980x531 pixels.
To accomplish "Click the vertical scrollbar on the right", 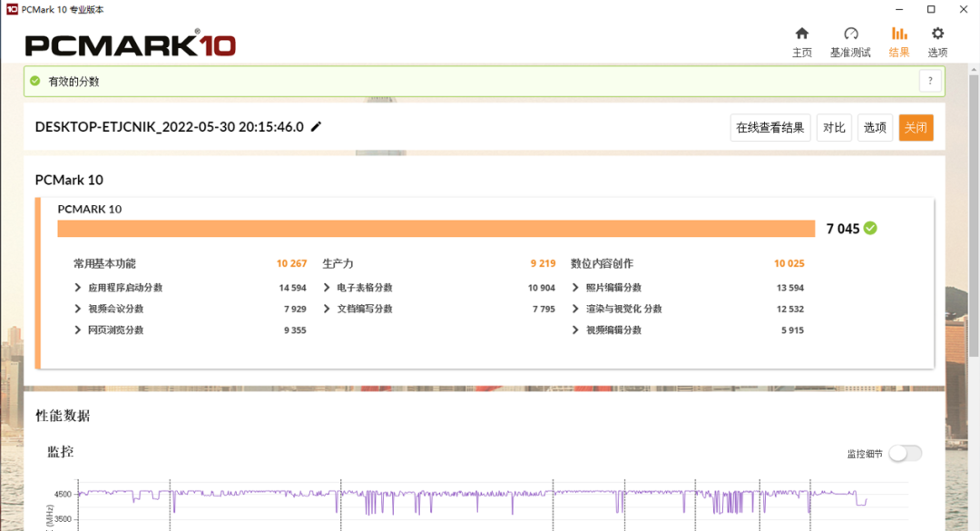I will [974, 216].
